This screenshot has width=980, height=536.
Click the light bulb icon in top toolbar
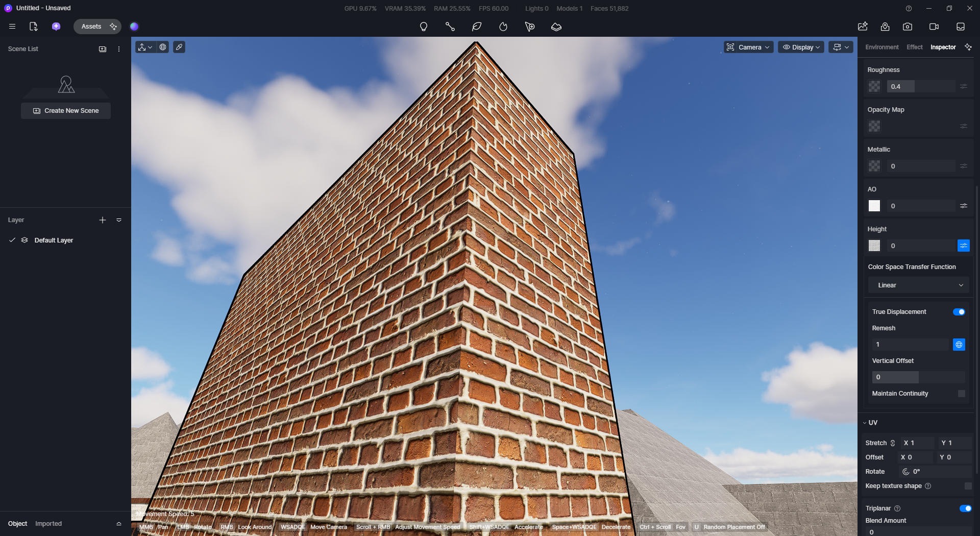point(423,27)
